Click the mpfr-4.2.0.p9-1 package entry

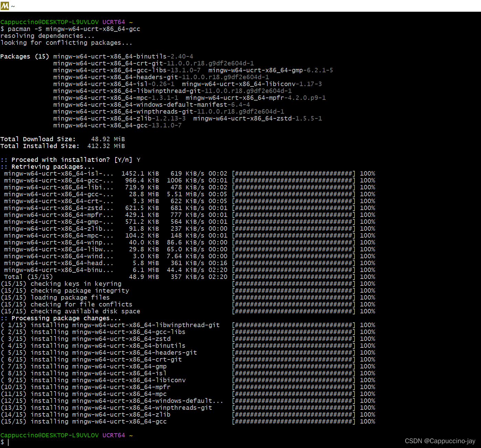[x=256, y=98]
